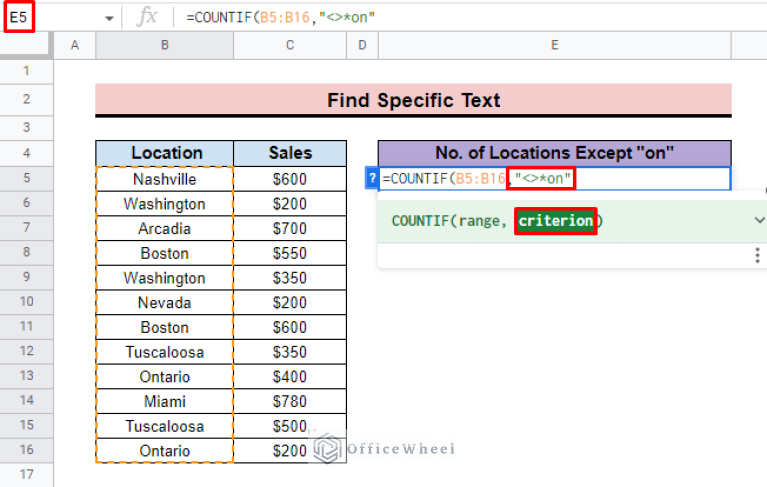Click the $200 sales cell in row 16
The height and width of the screenshot is (487, 767).
(x=290, y=451)
